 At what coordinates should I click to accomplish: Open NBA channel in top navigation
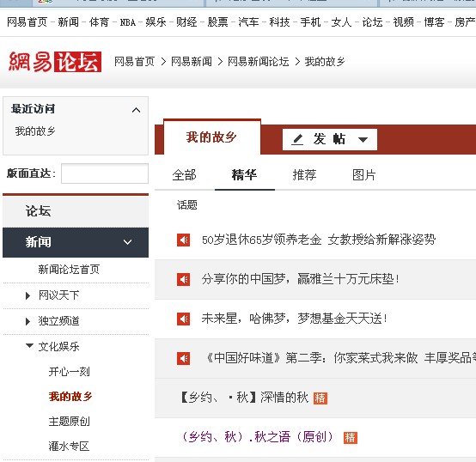click(x=128, y=22)
